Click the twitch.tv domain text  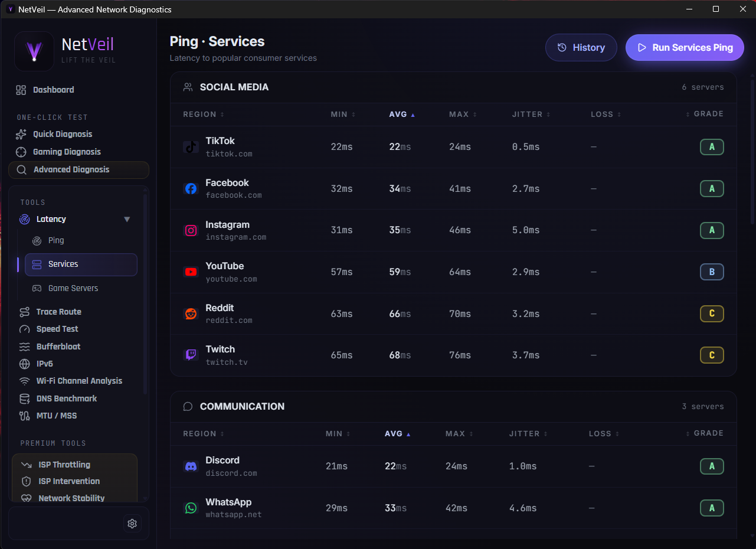tap(227, 362)
